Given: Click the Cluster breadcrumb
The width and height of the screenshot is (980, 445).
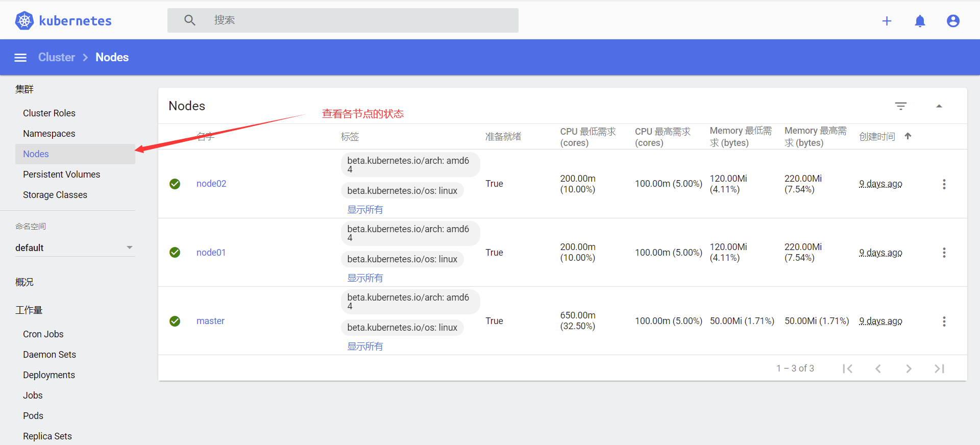Looking at the screenshot, I should (x=57, y=57).
